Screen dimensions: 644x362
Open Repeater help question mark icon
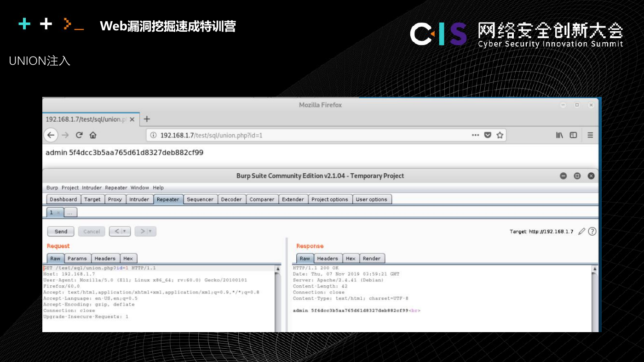coord(592,232)
